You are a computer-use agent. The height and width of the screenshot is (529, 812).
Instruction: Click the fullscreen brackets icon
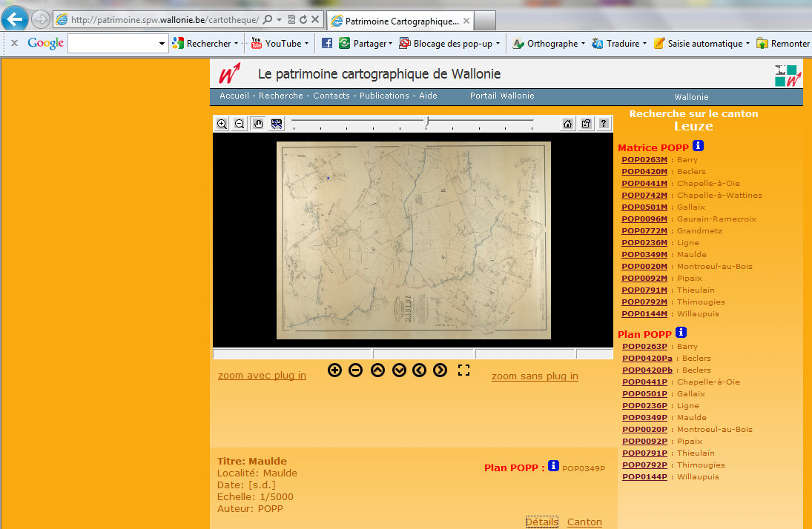tap(463, 370)
